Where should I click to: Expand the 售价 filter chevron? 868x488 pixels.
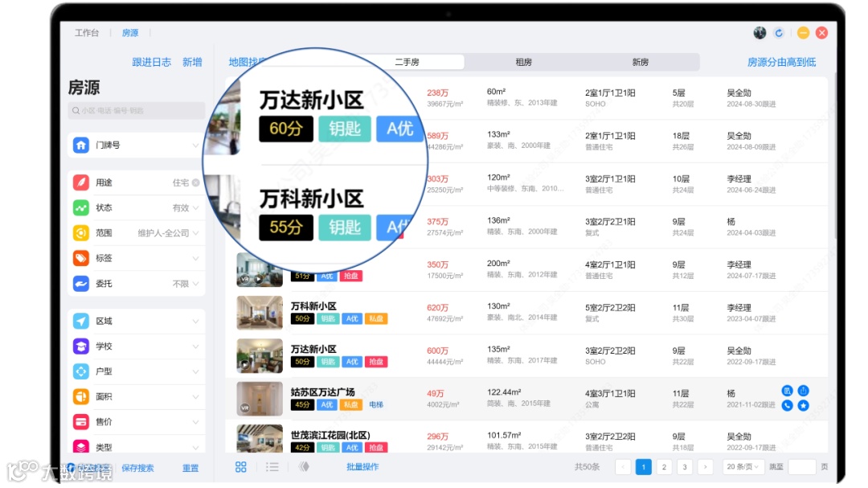click(x=195, y=422)
